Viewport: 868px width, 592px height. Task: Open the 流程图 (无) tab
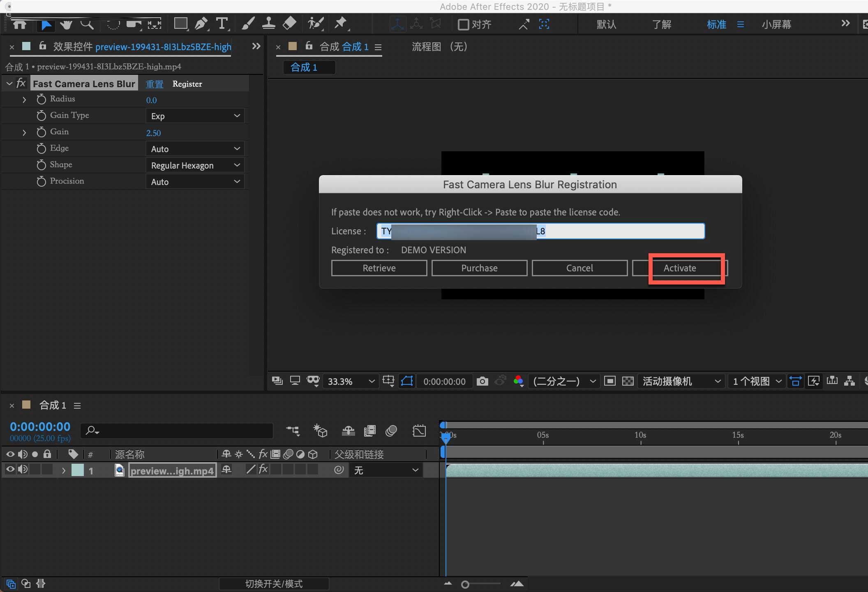pyautogui.click(x=439, y=47)
